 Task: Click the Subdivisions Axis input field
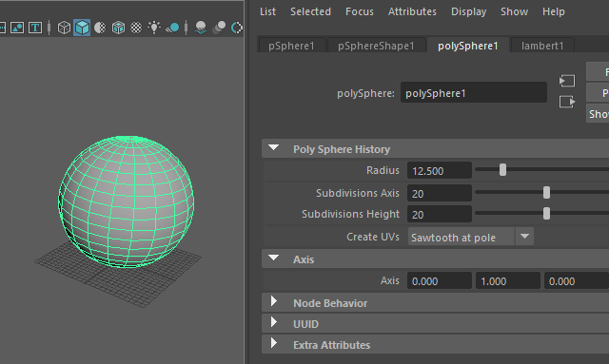click(x=440, y=193)
